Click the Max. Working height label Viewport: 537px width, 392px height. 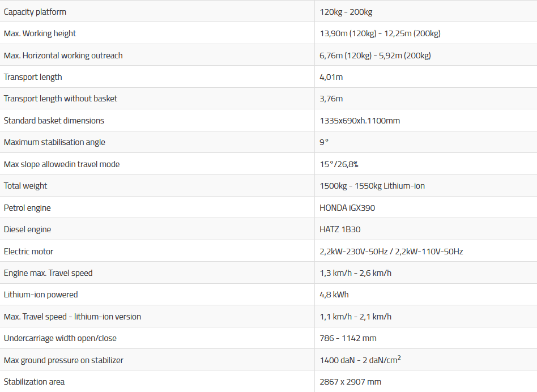(x=40, y=33)
